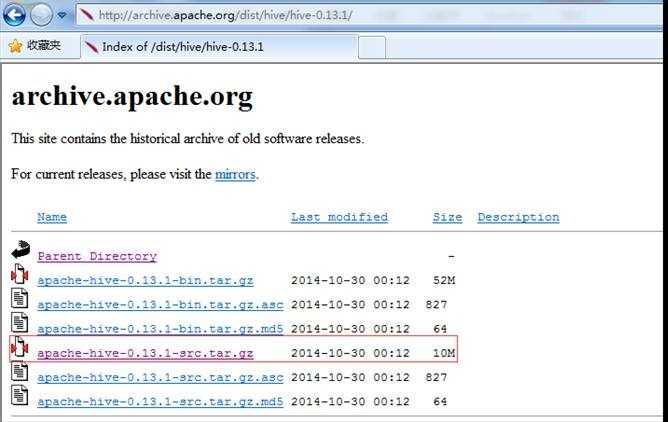Image resolution: width=668 pixels, height=422 pixels.
Task: Sort listing by Description column
Action: pyautogui.click(x=518, y=217)
